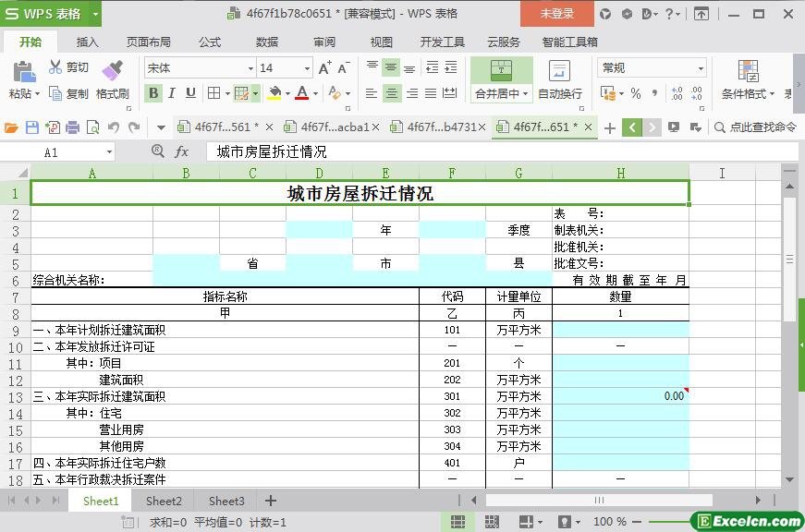Viewport: 805px width, 532px height.
Task: Toggle Bold formatting
Action: [153, 93]
